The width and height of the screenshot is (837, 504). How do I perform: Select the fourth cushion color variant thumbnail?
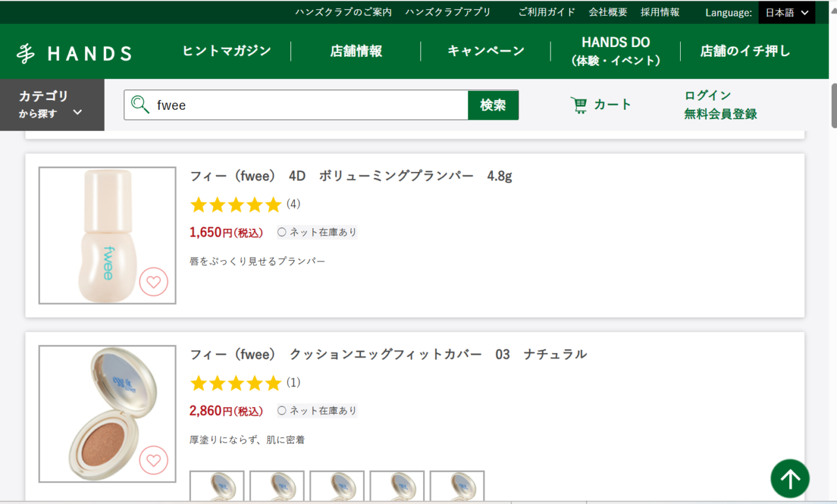click(x=397, y=486)
